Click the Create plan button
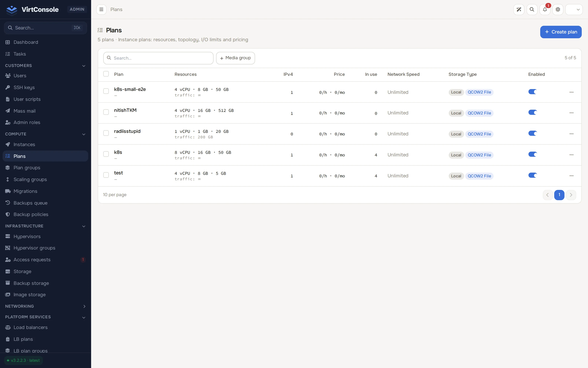 tap(561, 32)
